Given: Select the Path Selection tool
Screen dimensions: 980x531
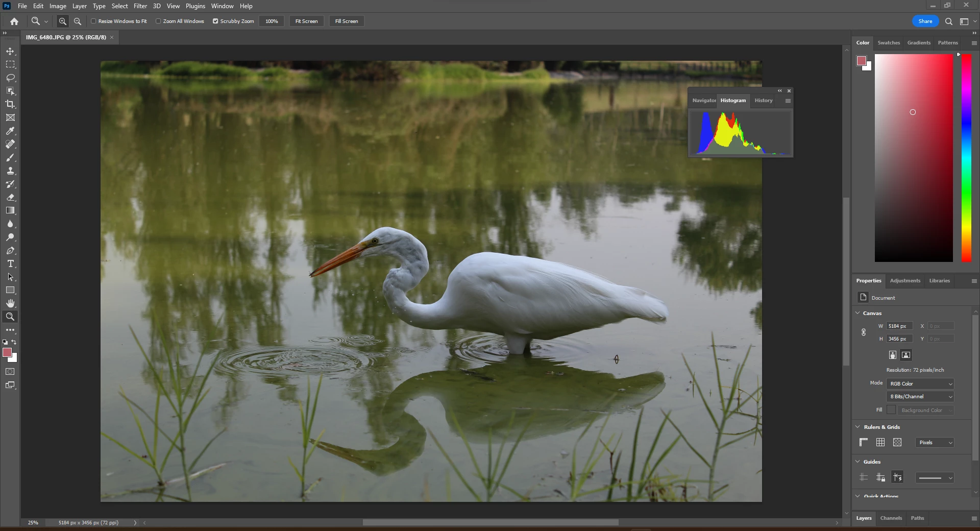Looking at the screenshot, I should point(10,277).
